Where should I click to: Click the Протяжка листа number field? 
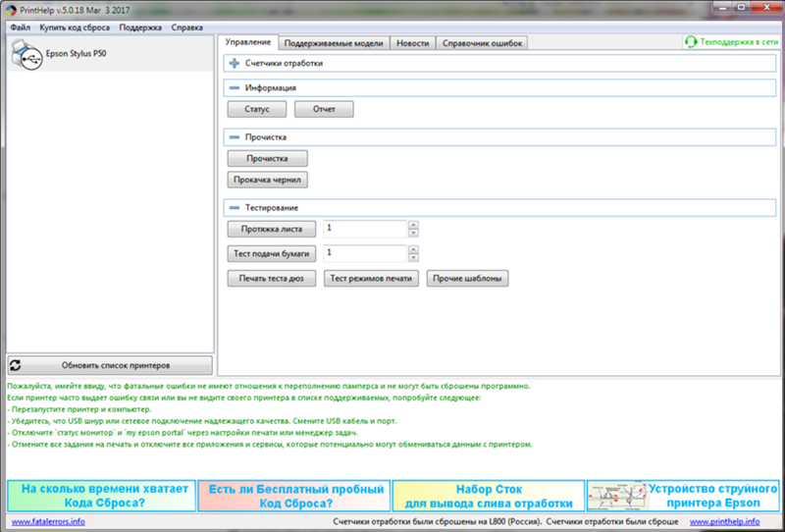click(364, 229)
